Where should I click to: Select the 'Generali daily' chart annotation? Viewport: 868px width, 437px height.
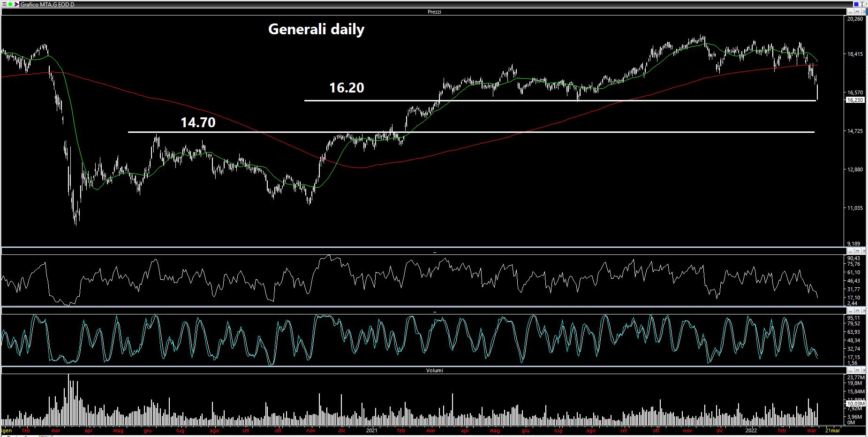(316, 30)
